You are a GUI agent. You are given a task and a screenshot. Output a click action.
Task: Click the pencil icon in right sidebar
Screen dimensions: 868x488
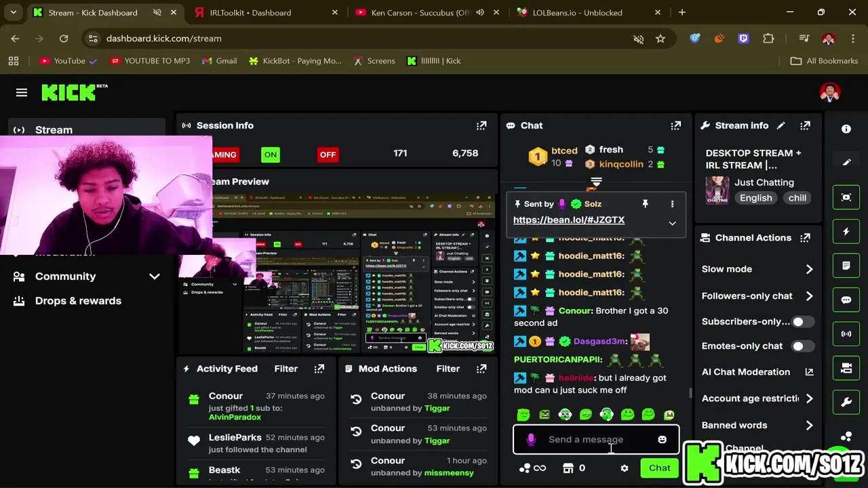click(x=846, y=163)
